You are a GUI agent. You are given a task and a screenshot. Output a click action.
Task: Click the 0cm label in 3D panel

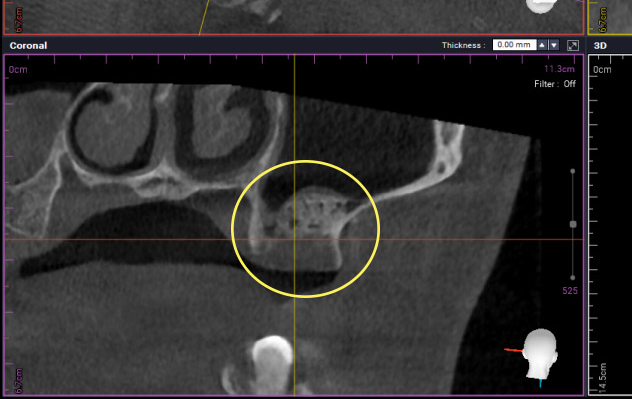(x=602, y=70)
